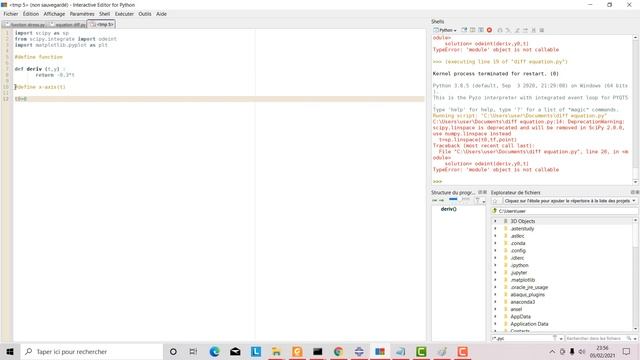
Task: Click the Windows Start button
Action: pos(10,351)
